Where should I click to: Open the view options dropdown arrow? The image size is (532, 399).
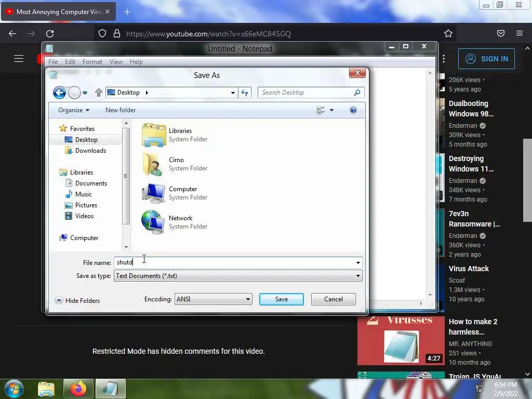[x=331, y=110]
